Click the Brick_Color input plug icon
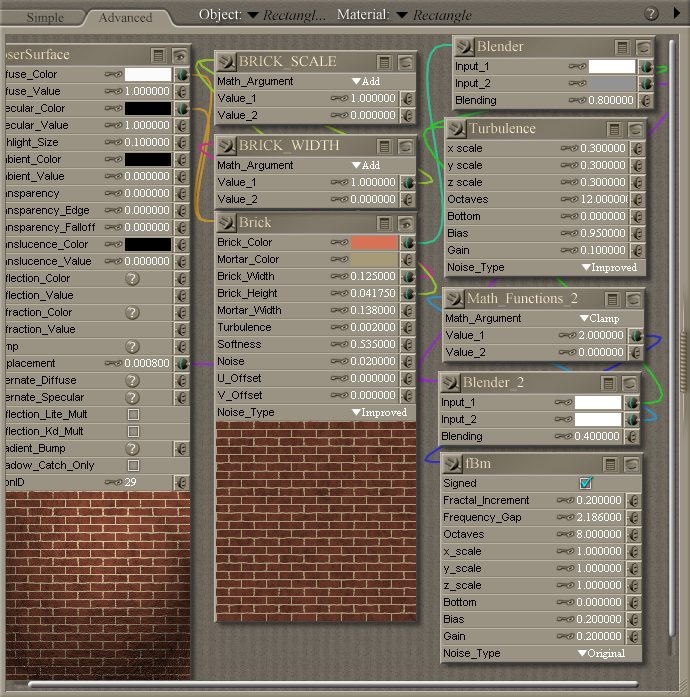 (408, 243)
